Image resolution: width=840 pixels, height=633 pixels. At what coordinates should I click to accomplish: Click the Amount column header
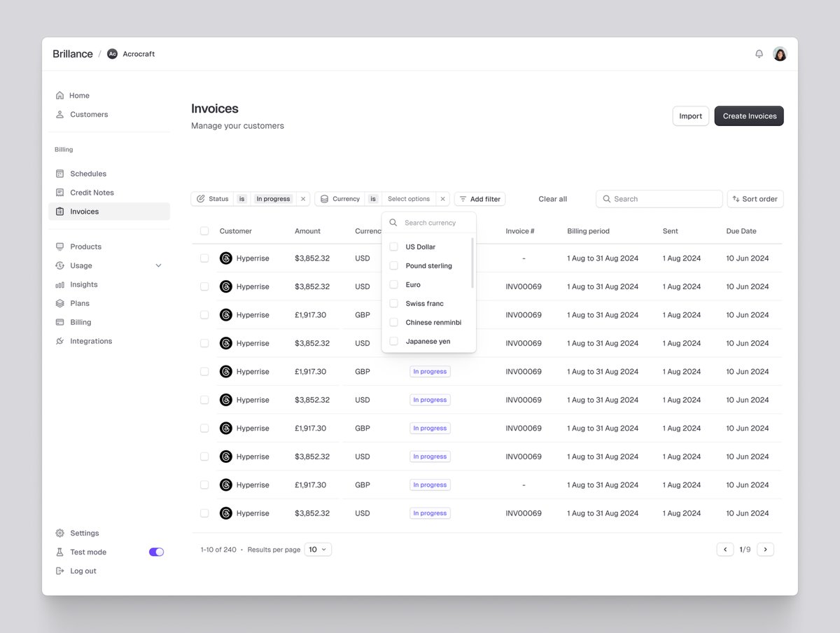point(307,231)
